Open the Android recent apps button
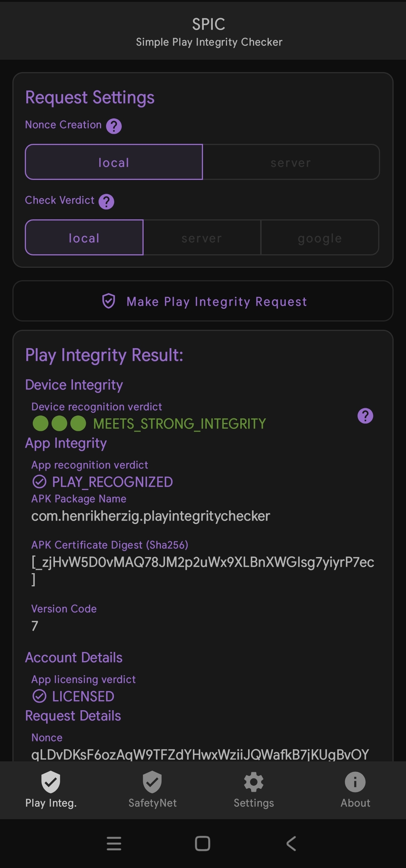The height and width of the screenshot is (868, 406). pos(114,844)
